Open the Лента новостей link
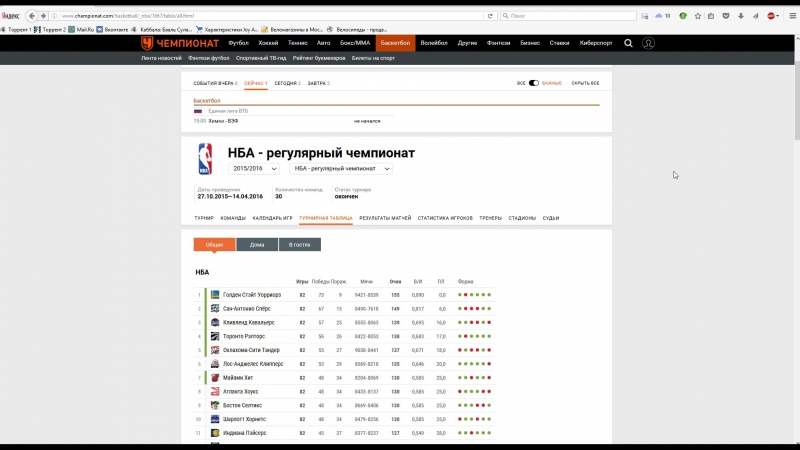Viewport: 800px width, 450px height. (x=161, y=58)
